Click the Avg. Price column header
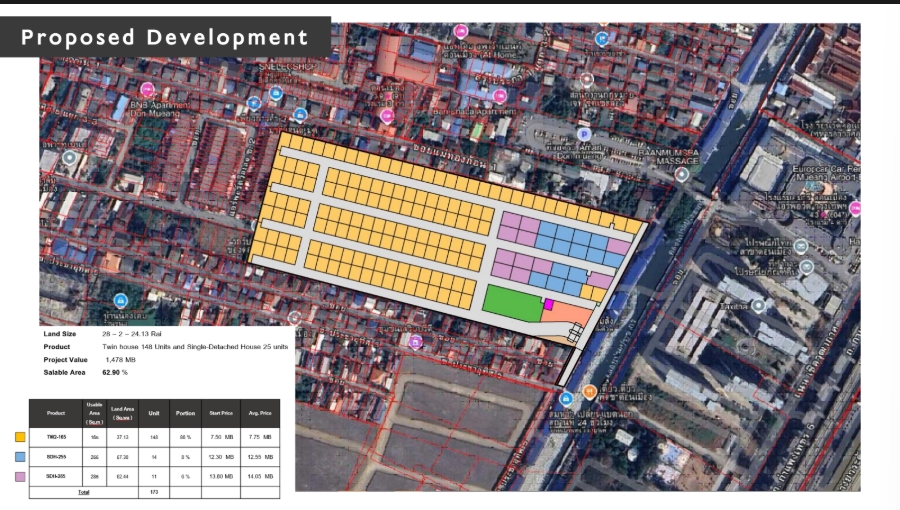 259,412
